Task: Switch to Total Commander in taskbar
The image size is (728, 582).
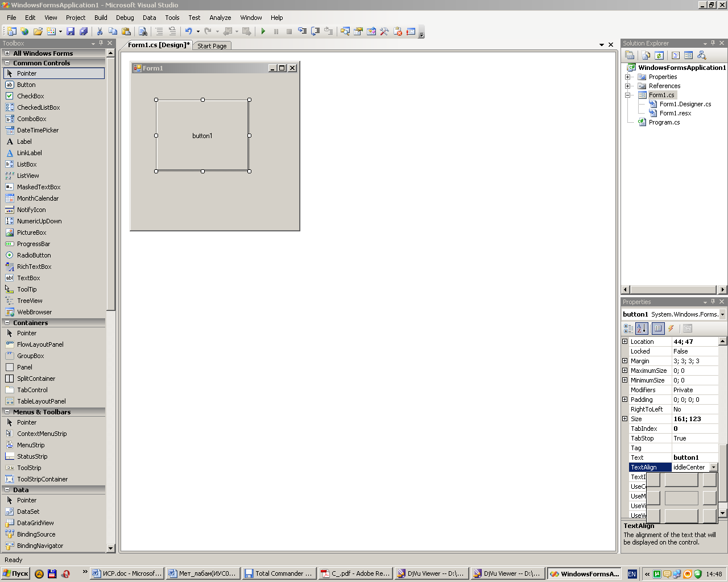Action: click(x=279, y=573)
